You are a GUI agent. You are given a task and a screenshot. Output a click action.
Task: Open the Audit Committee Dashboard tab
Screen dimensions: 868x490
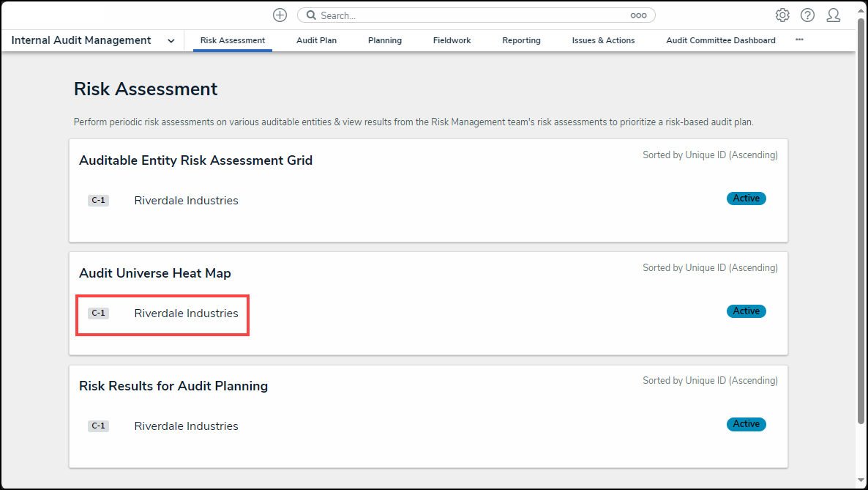click(x=720, y=40)
